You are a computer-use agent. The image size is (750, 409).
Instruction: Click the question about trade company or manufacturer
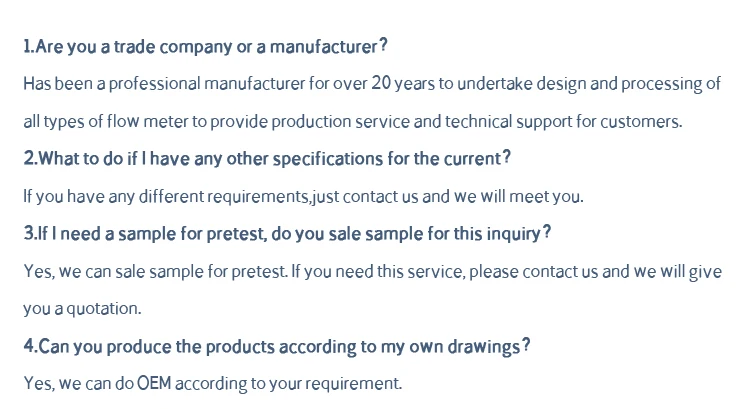click(x=205, y=46)
